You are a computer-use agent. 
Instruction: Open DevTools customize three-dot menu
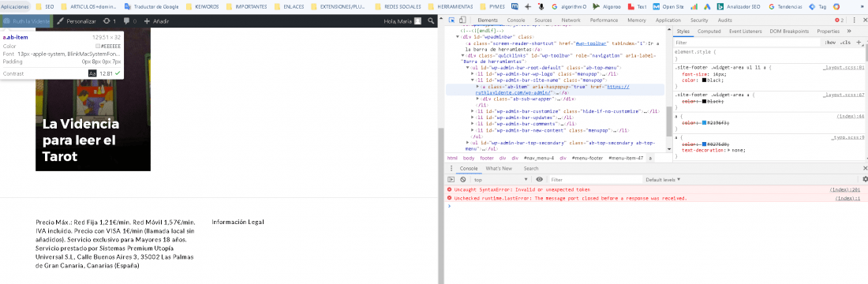(854, 21)
